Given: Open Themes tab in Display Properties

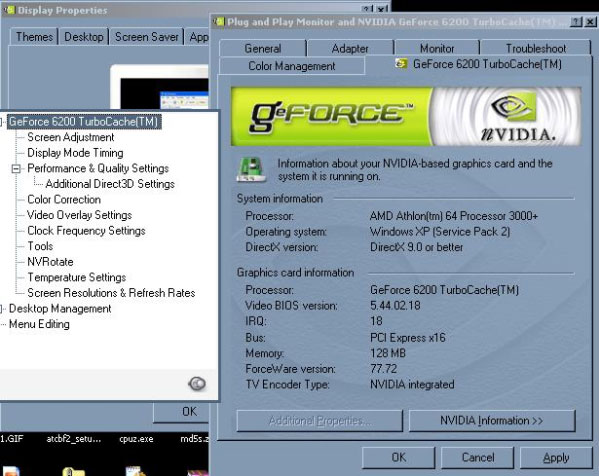Looking at the screenshot, I should coord(34,37).
